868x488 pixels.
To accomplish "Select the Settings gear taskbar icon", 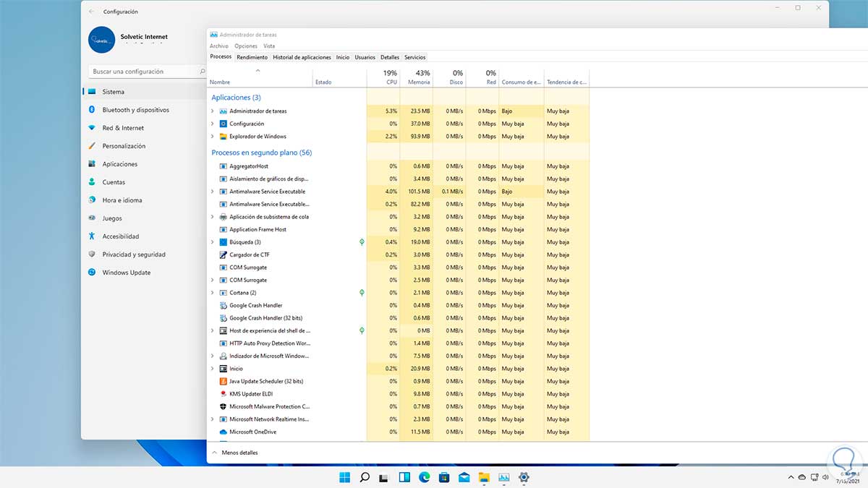I will (524, 477).
